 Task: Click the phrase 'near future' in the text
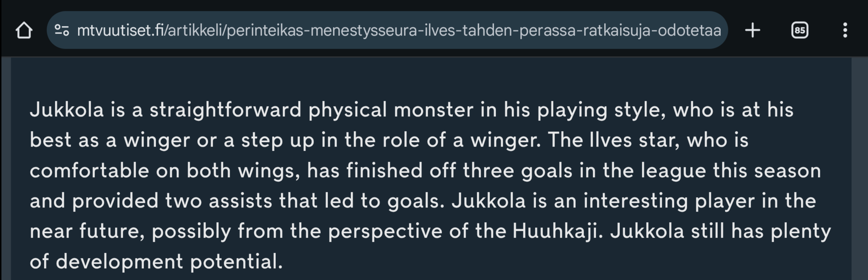[x=87, y=231]
